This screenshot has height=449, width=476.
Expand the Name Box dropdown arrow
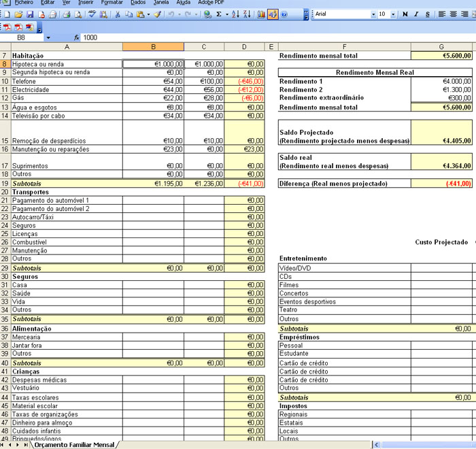point(48,37)
